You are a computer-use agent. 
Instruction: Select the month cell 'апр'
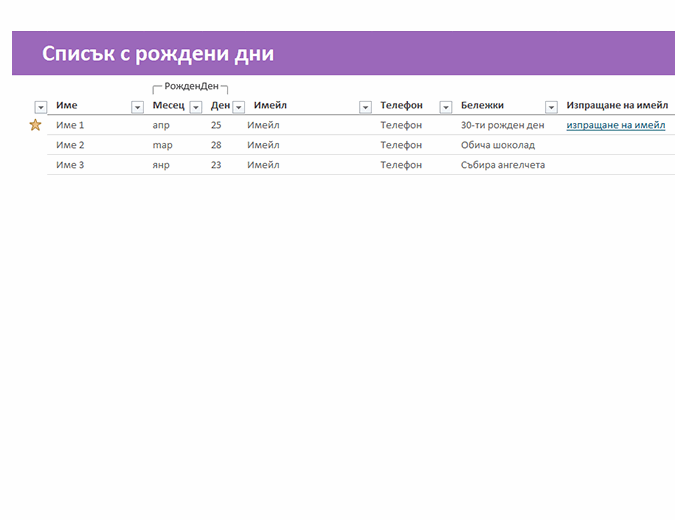coord(161,125)
